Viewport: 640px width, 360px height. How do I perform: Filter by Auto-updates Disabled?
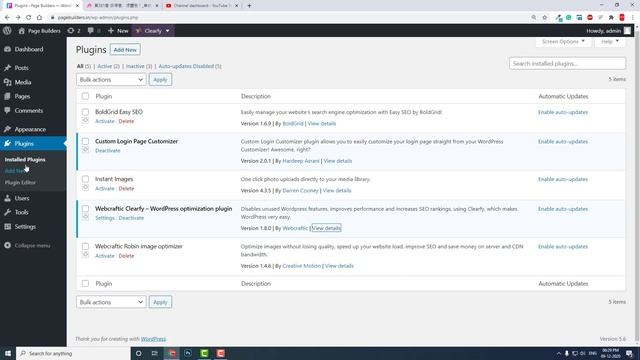190,66
